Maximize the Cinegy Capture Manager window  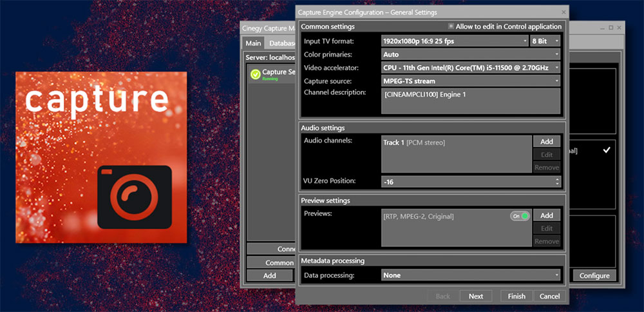pos(611,28)
